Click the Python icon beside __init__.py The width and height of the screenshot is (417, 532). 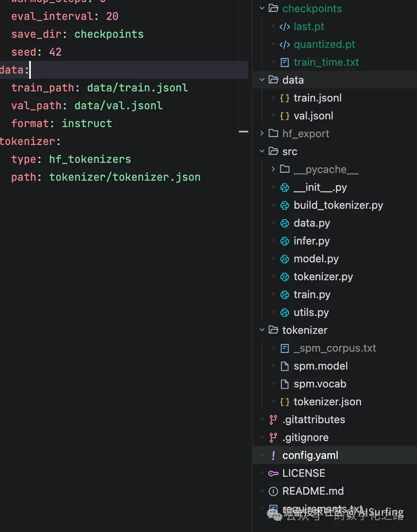coord(285,187)
